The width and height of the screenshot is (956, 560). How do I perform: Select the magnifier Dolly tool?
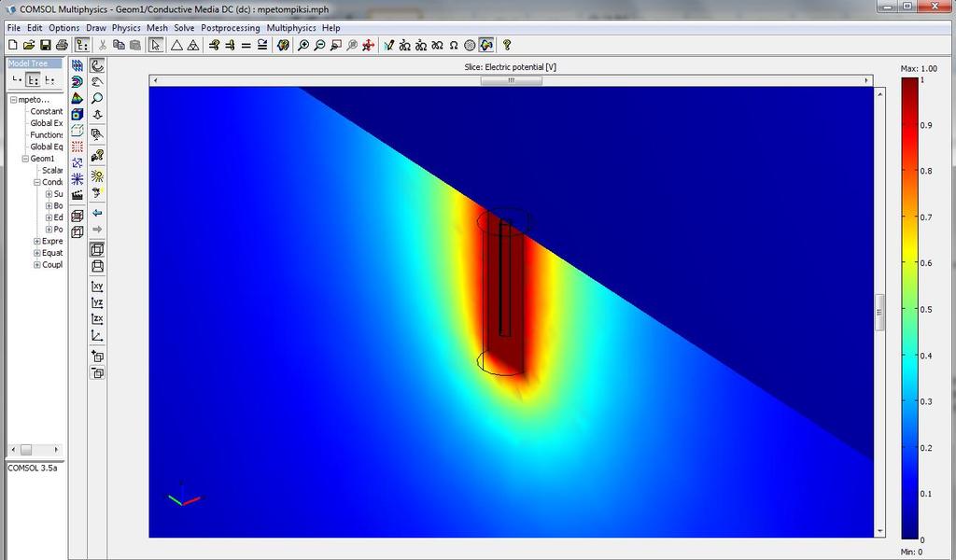(x=97, y=98)
